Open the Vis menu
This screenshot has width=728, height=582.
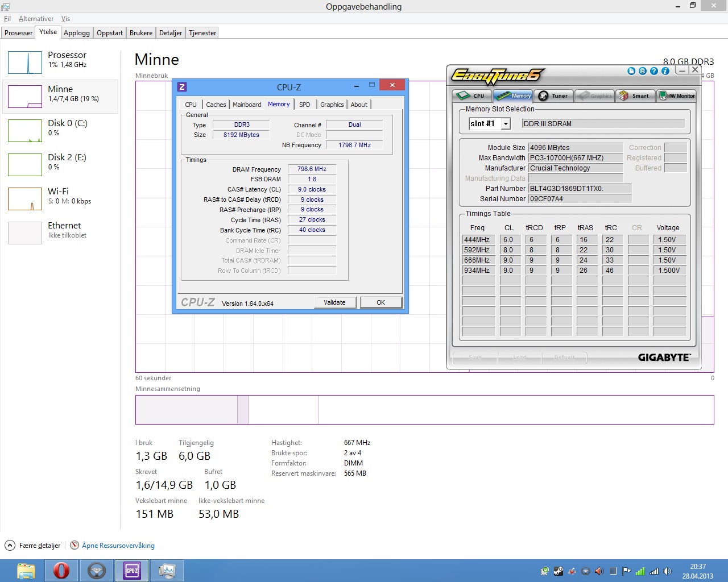pyautogui.click(x=66, y=19)
